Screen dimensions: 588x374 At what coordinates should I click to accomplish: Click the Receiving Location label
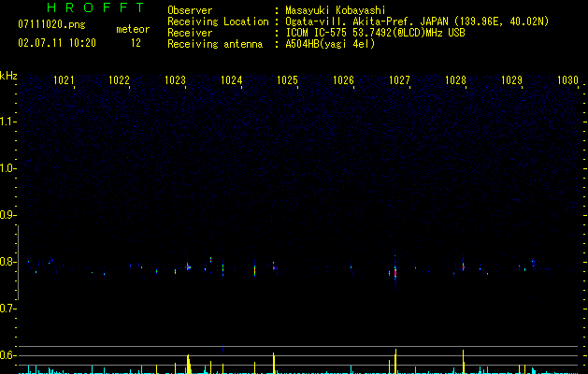(218, 22)
